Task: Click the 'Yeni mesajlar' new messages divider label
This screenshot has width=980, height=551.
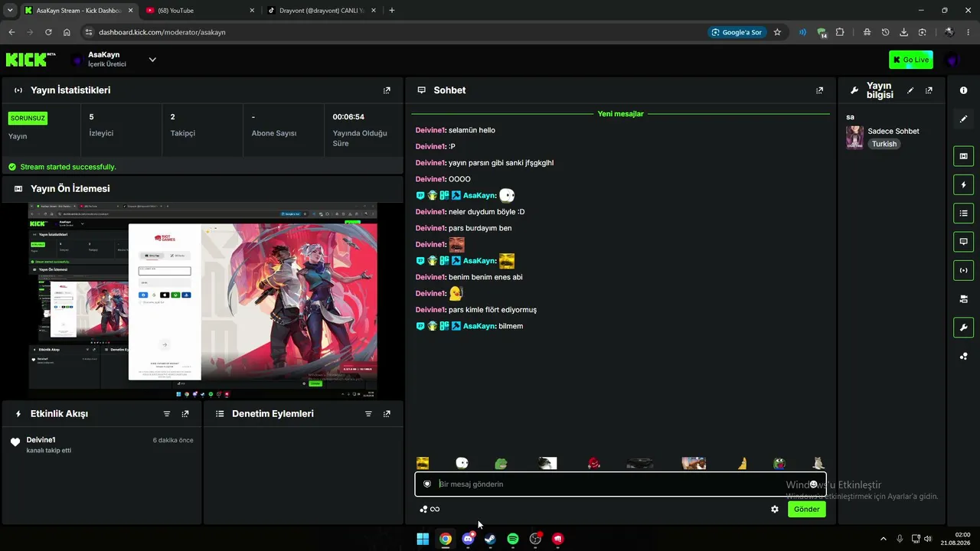Action: [620, 114]
